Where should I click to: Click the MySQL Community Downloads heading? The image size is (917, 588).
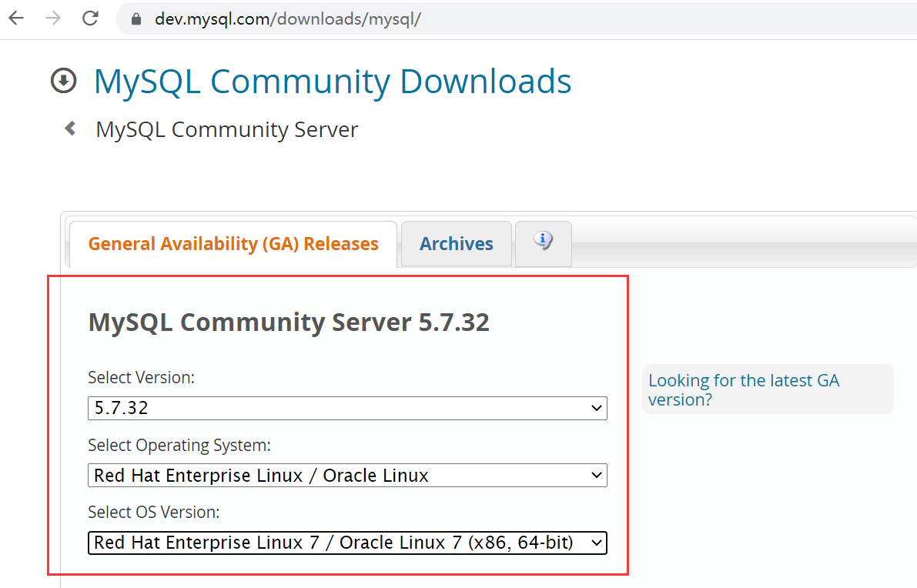pos(332,81)
